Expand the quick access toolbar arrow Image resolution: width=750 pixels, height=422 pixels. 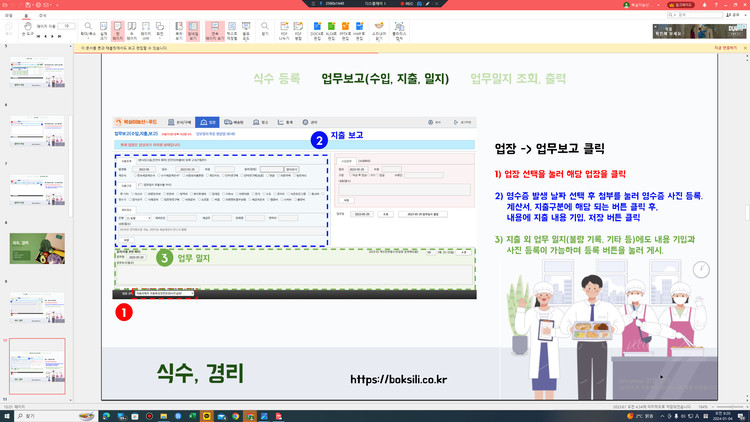click(x=57, y=5)
